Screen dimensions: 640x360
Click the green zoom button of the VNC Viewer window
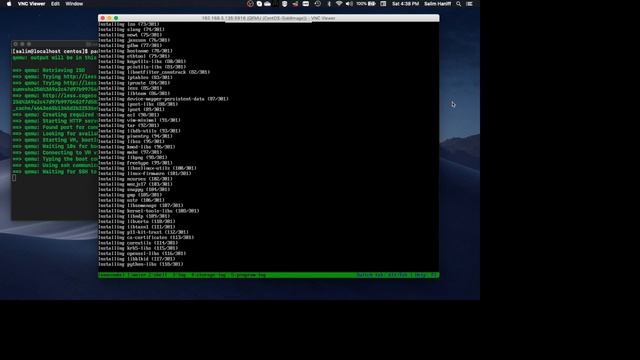click(116, 18)
